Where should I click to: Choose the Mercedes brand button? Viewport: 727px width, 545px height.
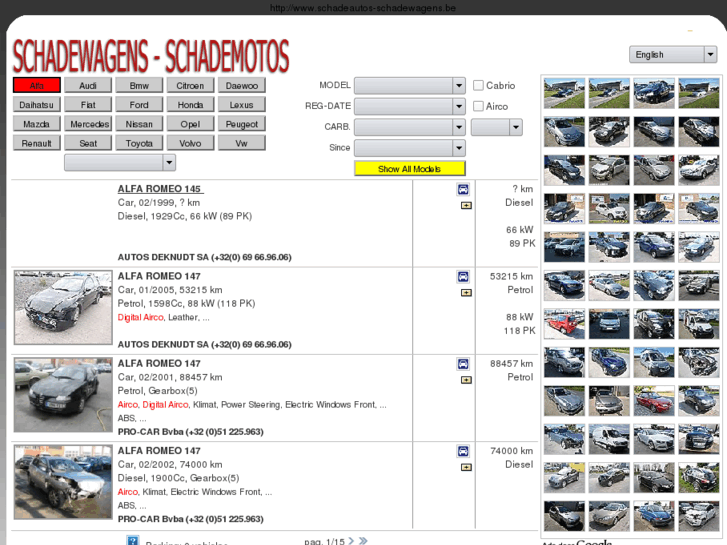[x=88, y=124]
